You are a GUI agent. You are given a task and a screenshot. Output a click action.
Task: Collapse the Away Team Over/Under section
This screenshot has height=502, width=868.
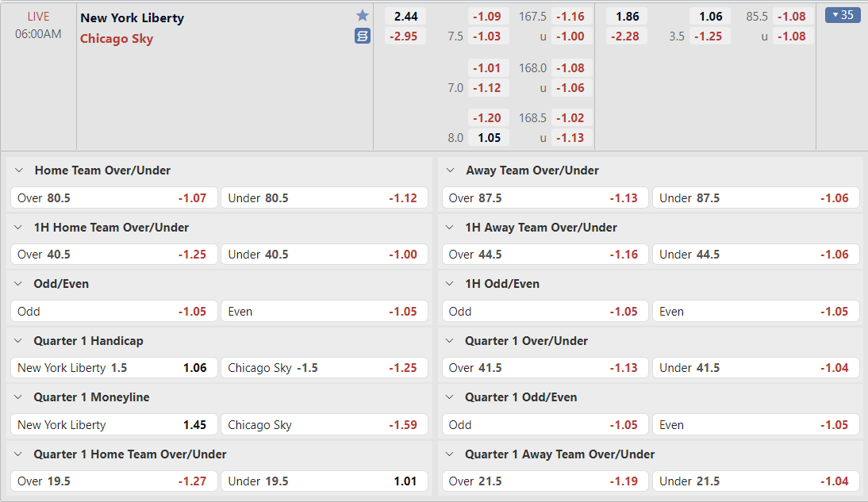click(450, 171)
